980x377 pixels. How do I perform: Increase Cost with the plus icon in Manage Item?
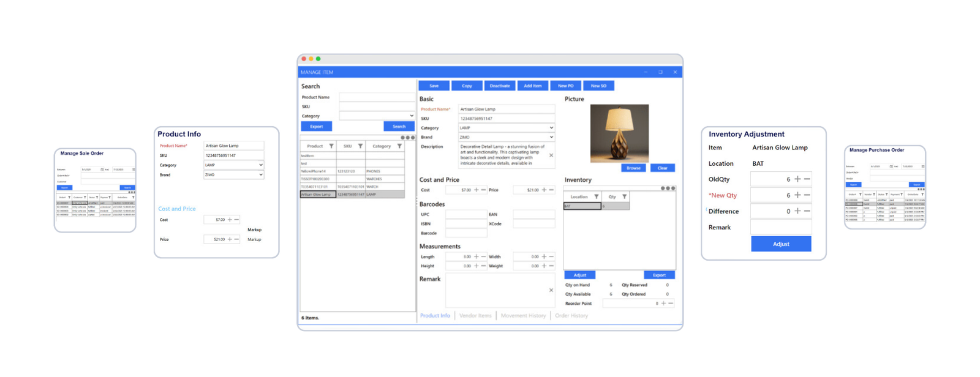[x=477, y=190]
